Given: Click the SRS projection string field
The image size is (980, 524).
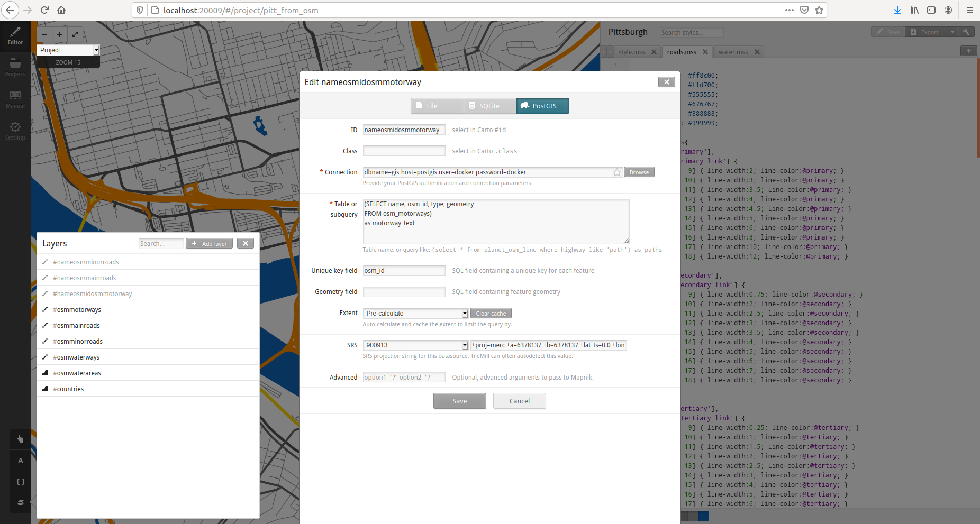Looking at the screenshot, I should (549, 345).
